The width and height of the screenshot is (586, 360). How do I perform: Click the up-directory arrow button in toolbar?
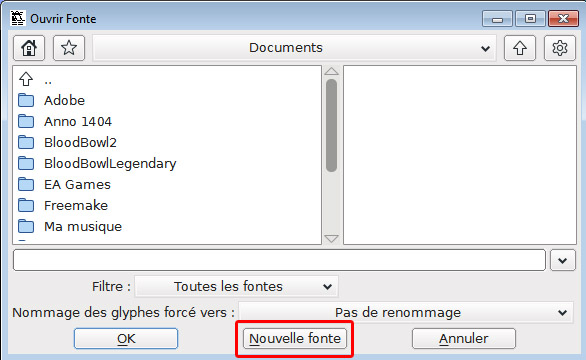[x=520, y=48]
